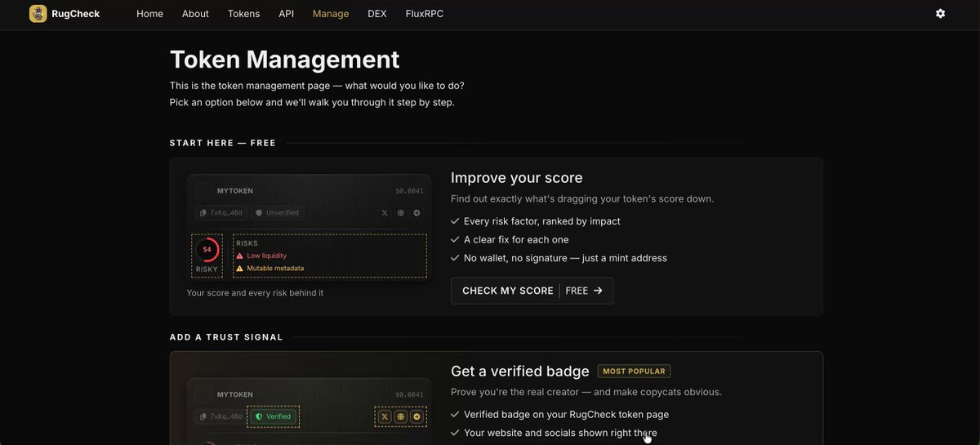Screen dimensions: 980x445
Task: Click checkmark beside Every risk factor line
Action: click(455, 221)
